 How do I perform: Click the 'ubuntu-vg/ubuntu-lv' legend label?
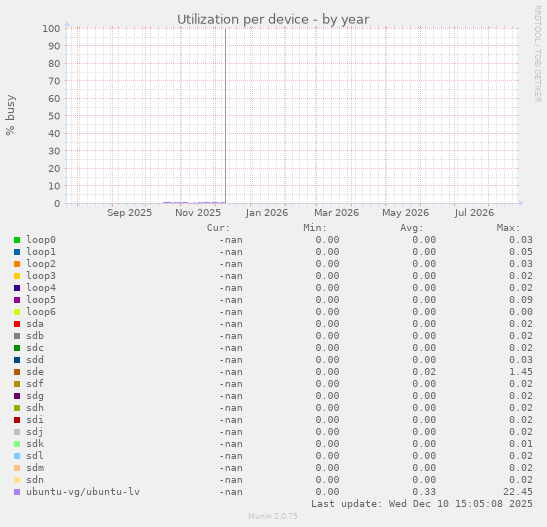[83, 492]
